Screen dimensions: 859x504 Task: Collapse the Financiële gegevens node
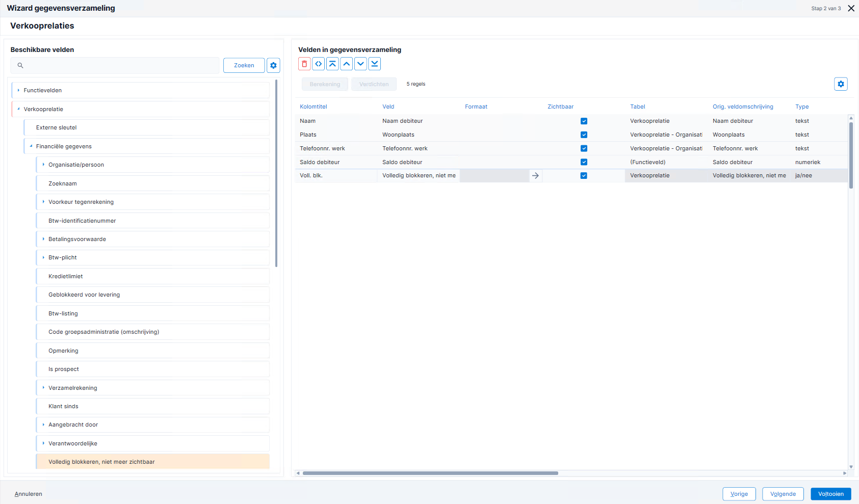[31, 146]
